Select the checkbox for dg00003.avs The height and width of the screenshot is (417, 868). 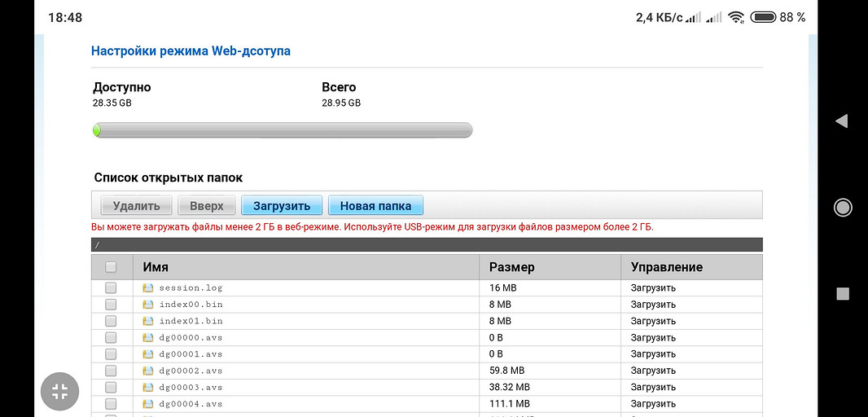click(112, 387)
